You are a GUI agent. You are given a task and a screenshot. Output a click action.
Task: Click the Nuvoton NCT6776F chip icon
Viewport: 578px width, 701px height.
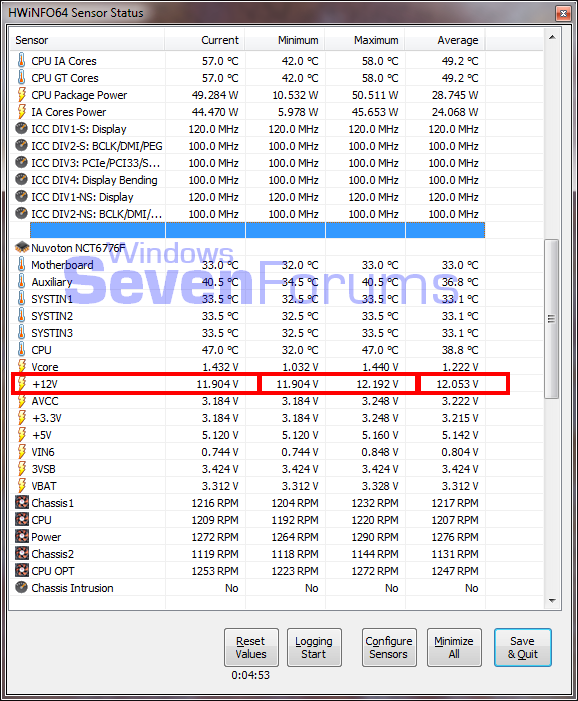pos(22,247)
